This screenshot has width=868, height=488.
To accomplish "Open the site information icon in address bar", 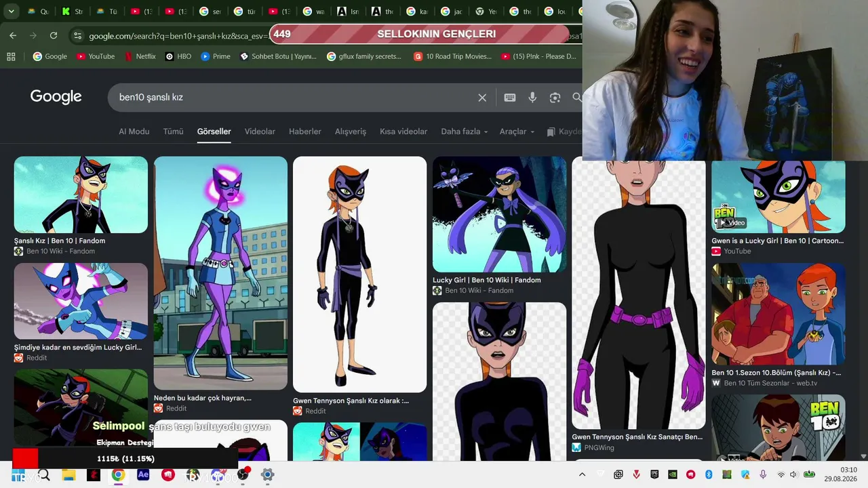I will tap(77, 36).
